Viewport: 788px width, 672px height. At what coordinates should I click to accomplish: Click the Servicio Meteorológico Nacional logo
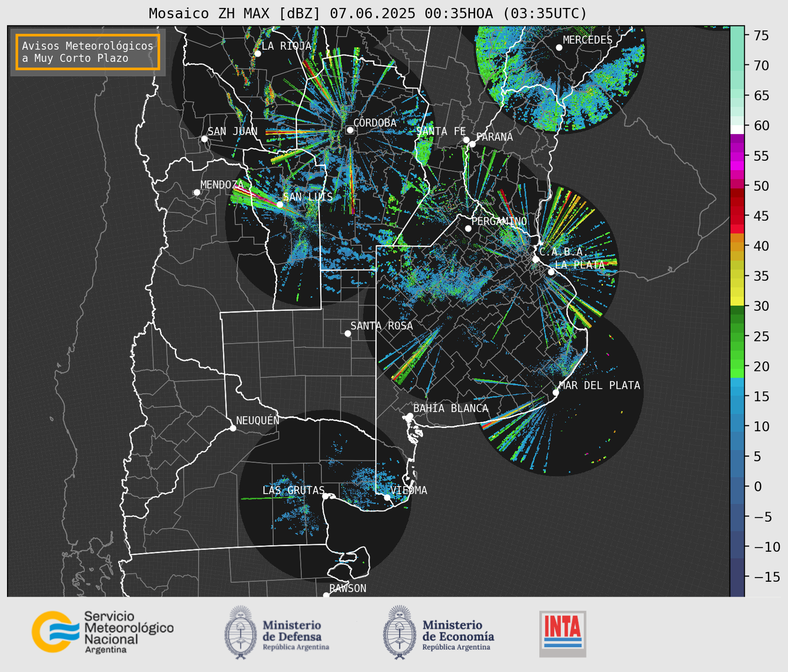coord(102,632)
